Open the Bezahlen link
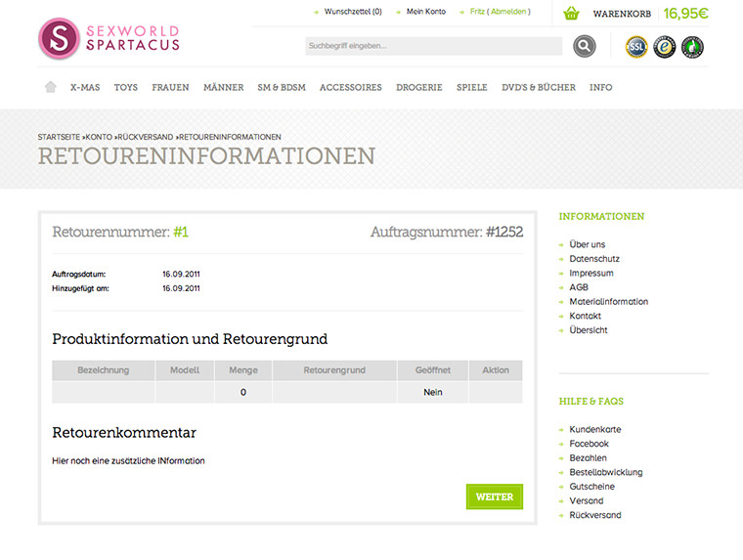Screen dimensions: 743x560 point(588,457)
